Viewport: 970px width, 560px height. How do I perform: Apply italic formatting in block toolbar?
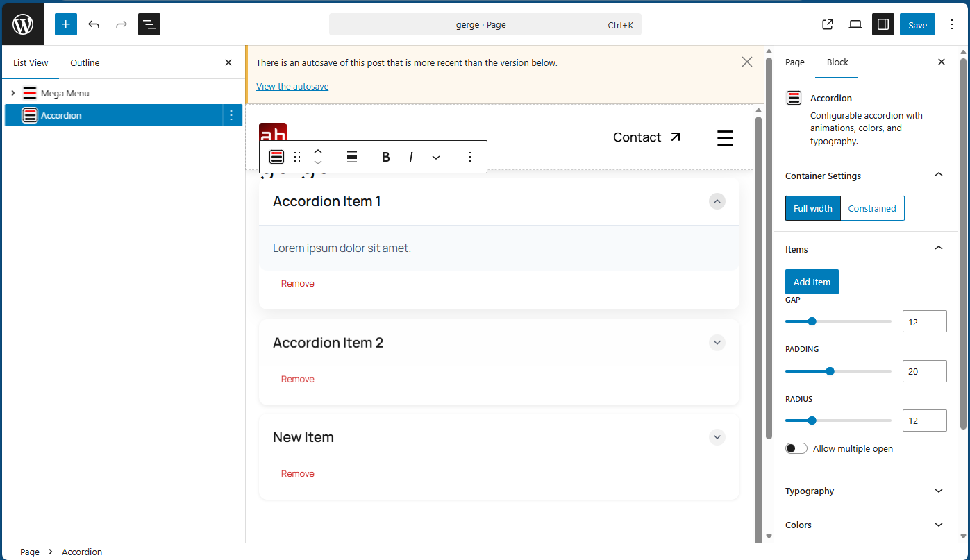(411, 157)
